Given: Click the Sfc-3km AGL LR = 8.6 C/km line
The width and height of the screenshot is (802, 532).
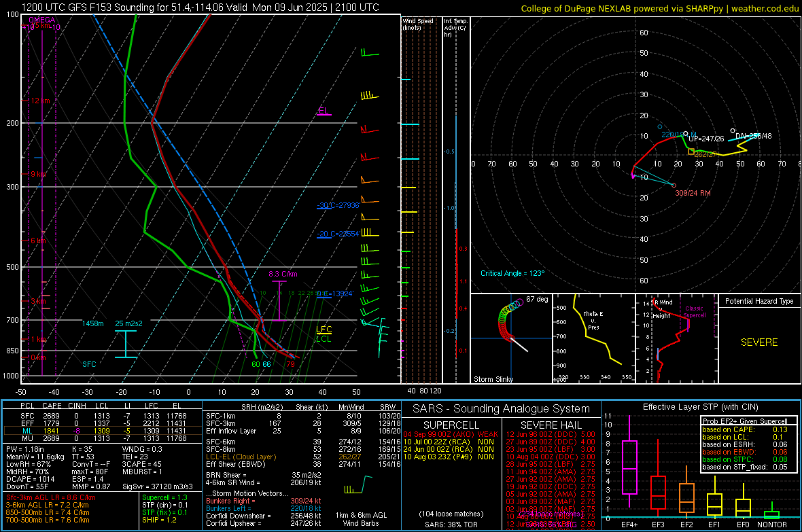Looking at the screenshot, I should pyautogui.click(x=51, y=497).
